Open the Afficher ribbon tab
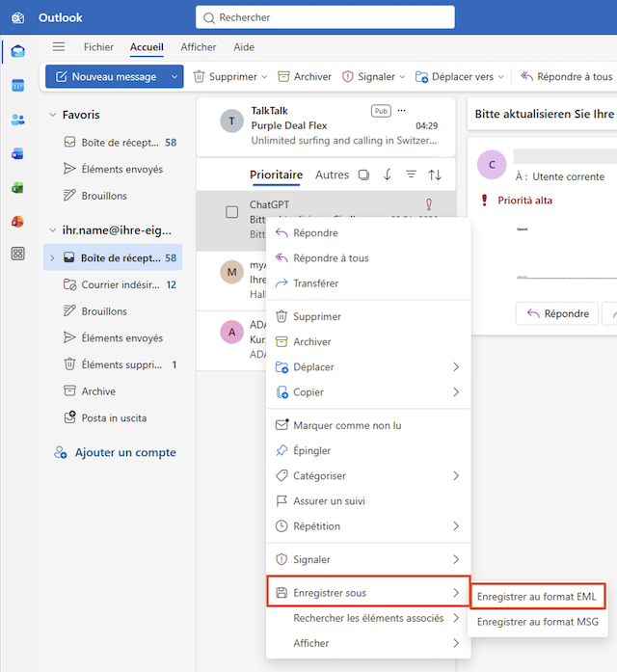 coord(199,47)
